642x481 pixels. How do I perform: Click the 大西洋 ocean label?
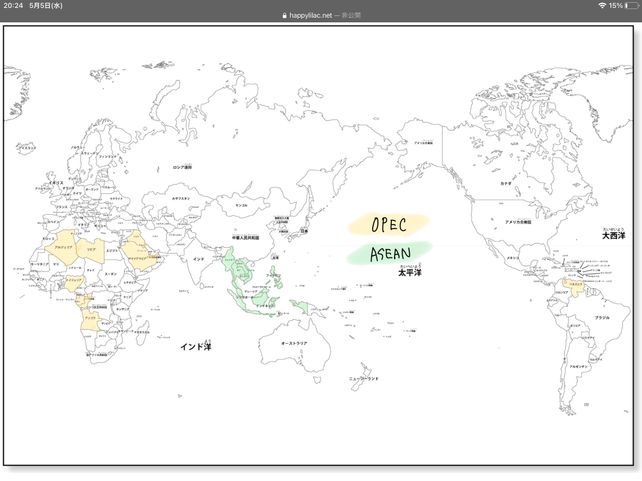(x=613, y=236)
